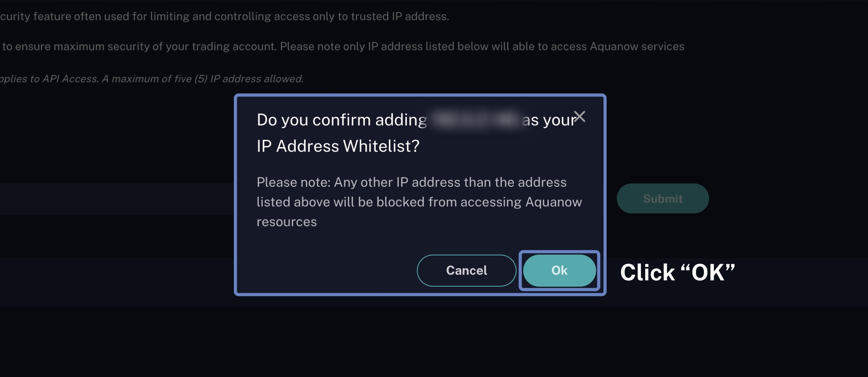Click "Aquanow services" in the background text
Viewport: 868px width, 377px height.
[x=637, y=46]
